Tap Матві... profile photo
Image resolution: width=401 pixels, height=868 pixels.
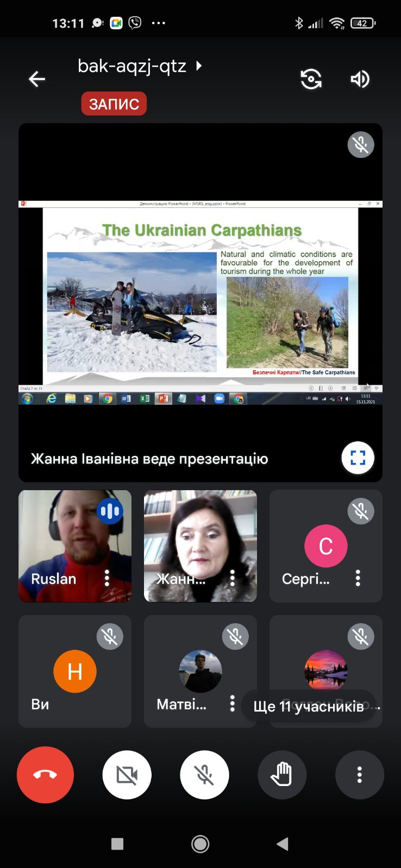(200, 671)
